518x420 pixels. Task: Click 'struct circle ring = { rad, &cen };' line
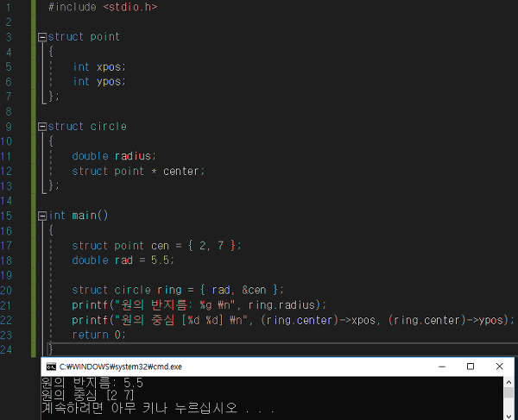178,290
